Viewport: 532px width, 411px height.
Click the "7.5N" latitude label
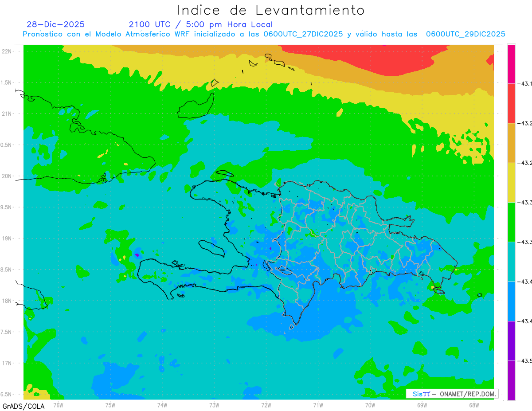(7, 332)
